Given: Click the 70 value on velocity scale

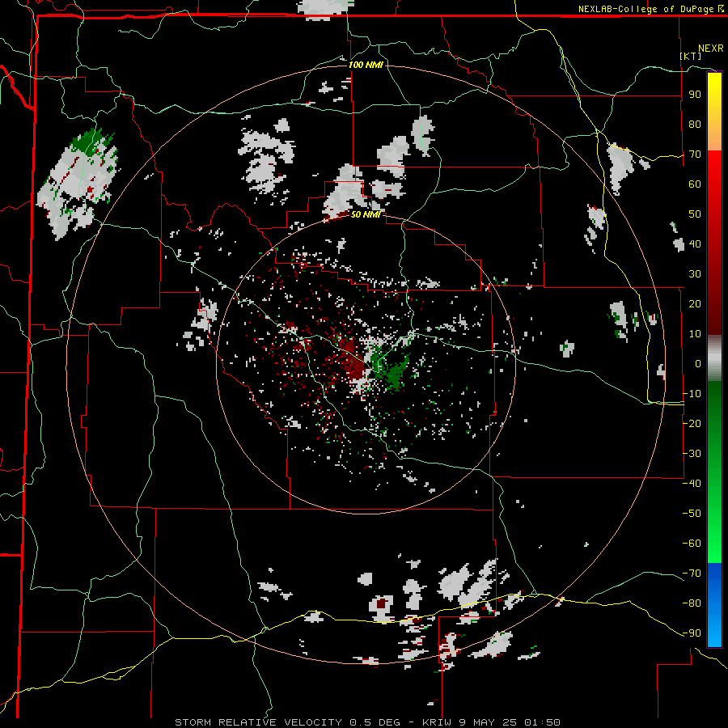Looking at the screenshot, I should (x=695, y=154).
